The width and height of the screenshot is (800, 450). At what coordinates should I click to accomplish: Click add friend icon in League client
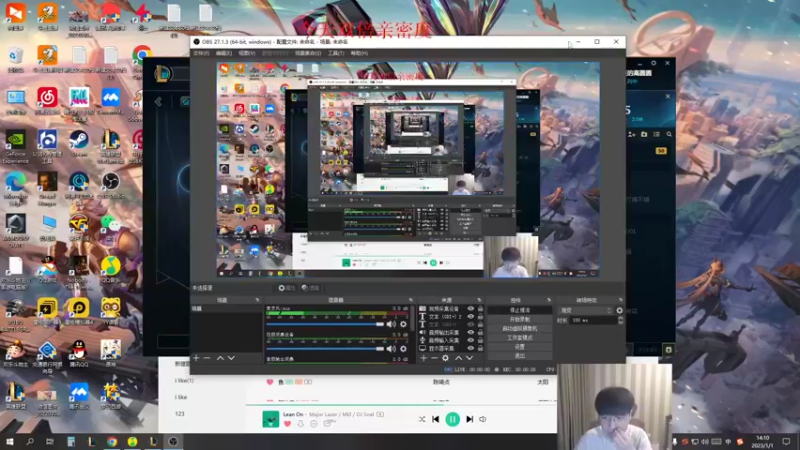(x=632, y=134)
